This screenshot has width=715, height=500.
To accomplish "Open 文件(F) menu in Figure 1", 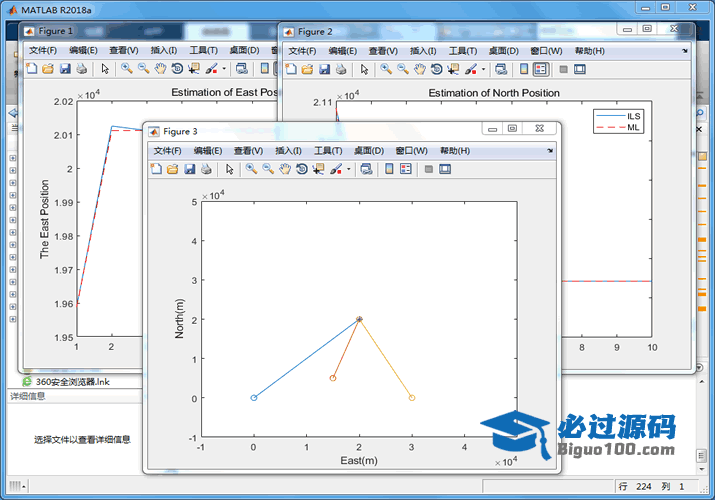I will [43, 50].
